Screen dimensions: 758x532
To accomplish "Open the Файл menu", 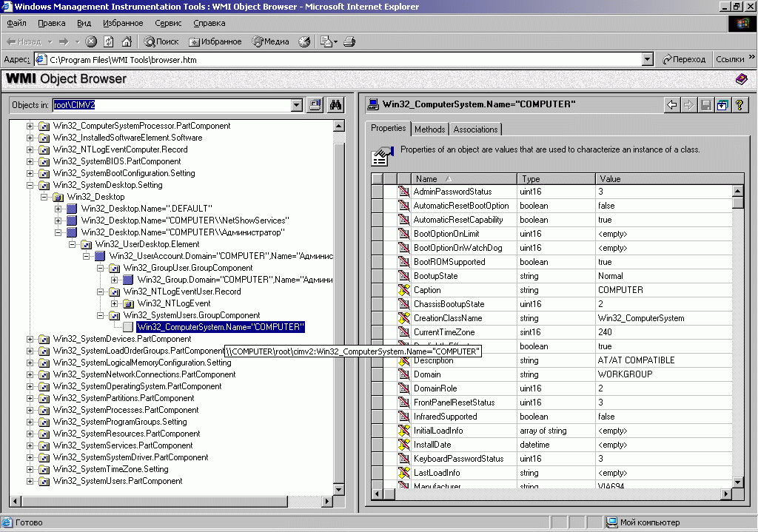I will pyautogui.click(x=16, y=23).
